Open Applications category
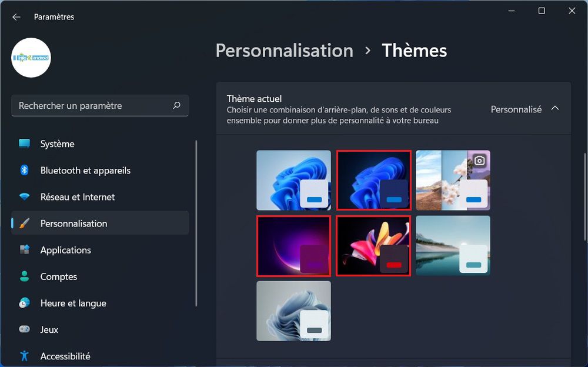 pos(100,250)
